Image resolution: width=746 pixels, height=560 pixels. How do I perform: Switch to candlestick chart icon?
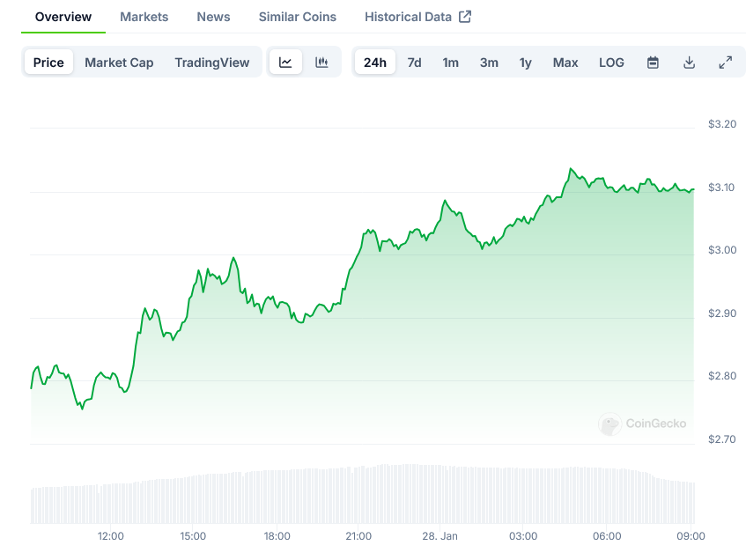point(321,63)
